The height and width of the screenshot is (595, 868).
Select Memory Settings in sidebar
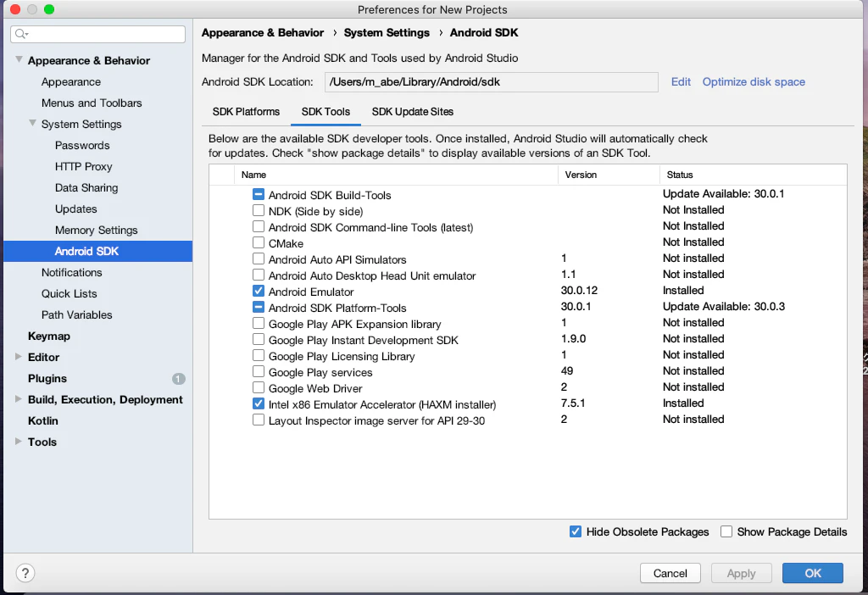pos(97,231)
